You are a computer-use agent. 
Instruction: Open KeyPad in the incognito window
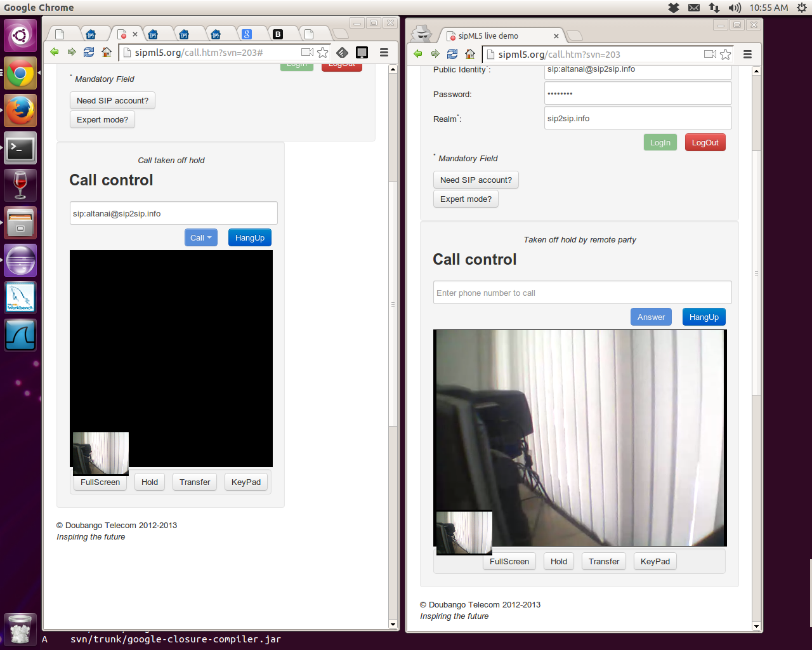[x=655, y=561]
